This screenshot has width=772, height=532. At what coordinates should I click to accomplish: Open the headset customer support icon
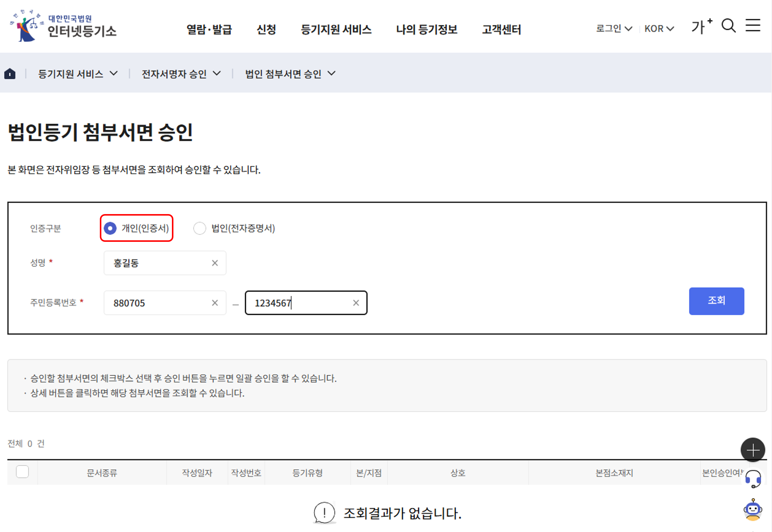coord(753,479)
